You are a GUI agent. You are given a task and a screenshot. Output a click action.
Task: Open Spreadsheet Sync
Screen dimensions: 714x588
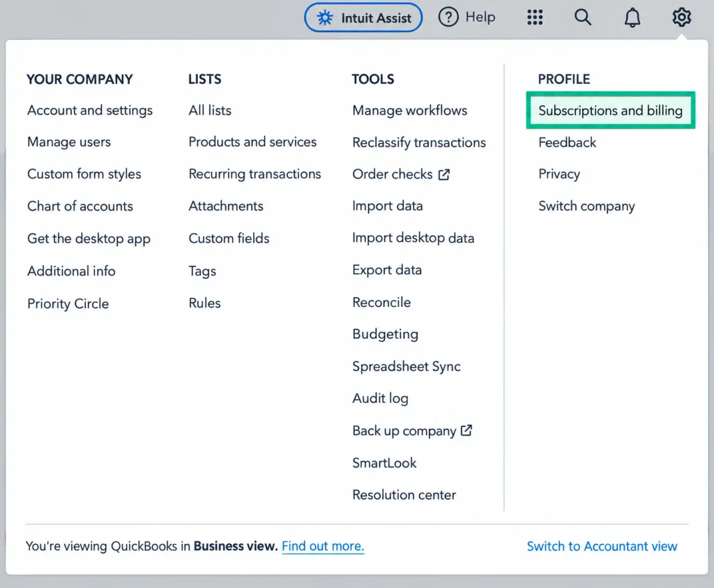click(407, 367)
